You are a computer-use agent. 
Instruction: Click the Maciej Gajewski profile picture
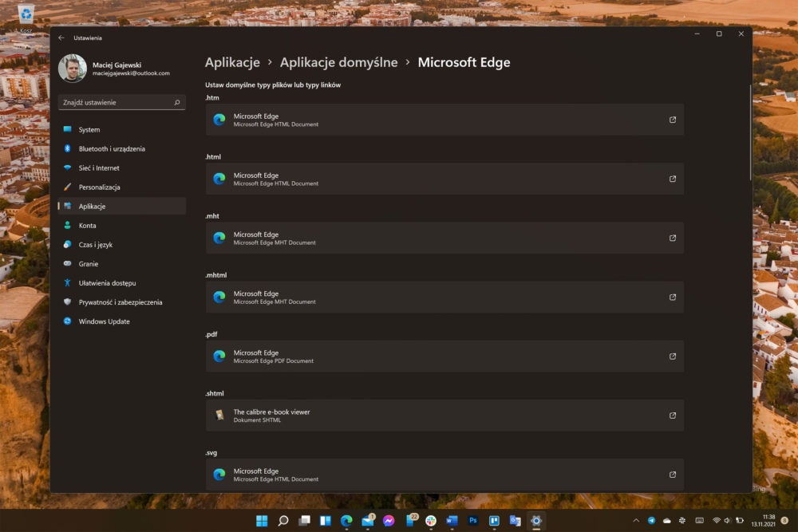[x=73, y=68]
